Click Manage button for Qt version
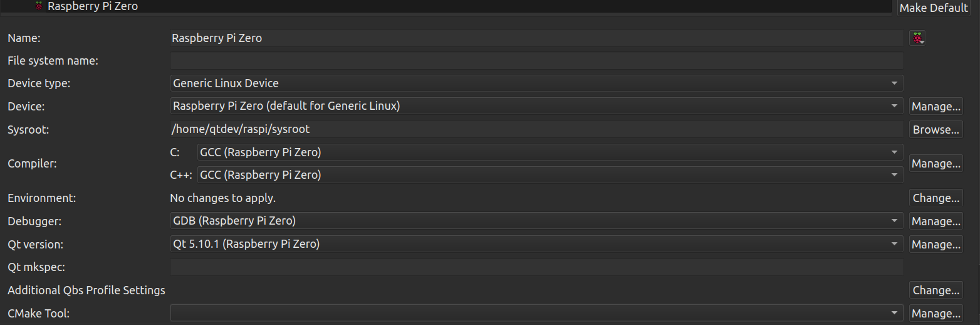 [x=936, y=245]
